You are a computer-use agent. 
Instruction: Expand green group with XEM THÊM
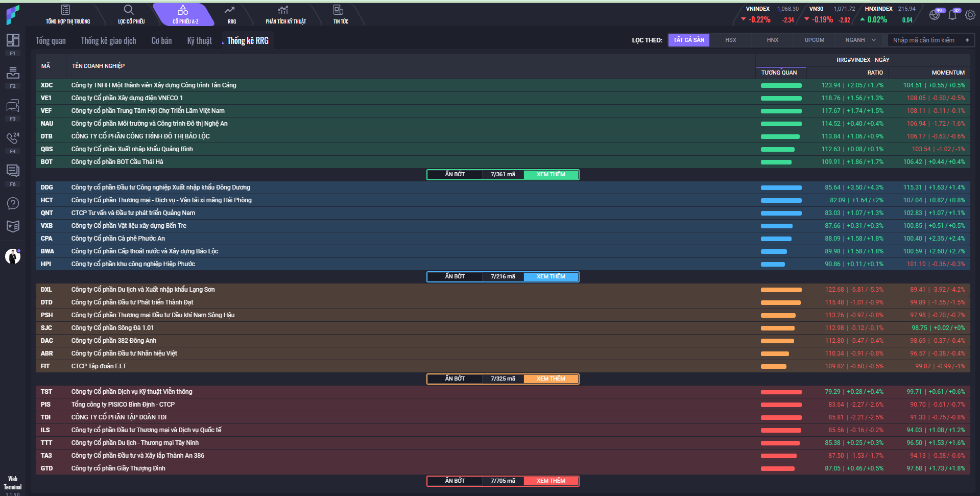(551, 175)
